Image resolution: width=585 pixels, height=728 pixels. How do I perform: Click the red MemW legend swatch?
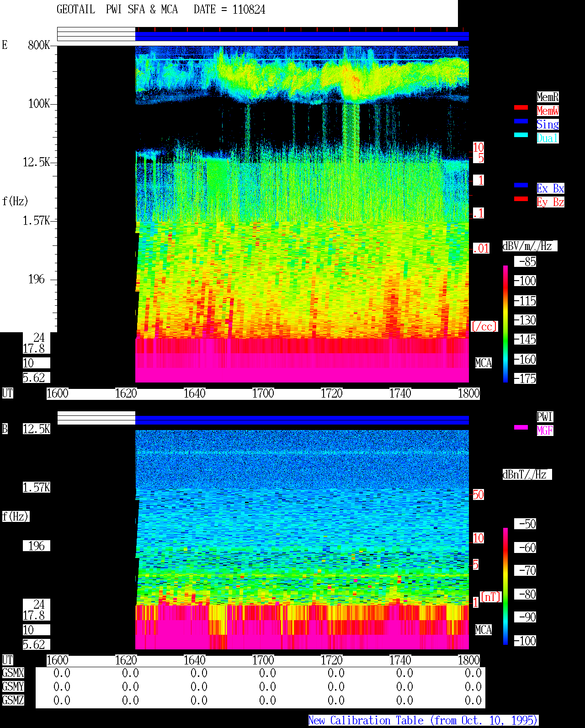click(521, 107)
